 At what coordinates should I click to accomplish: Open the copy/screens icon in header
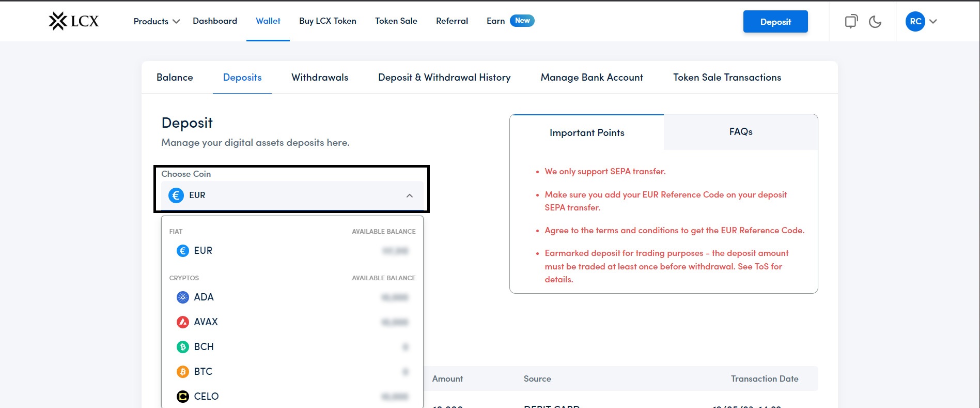click(x=851, y=21)
